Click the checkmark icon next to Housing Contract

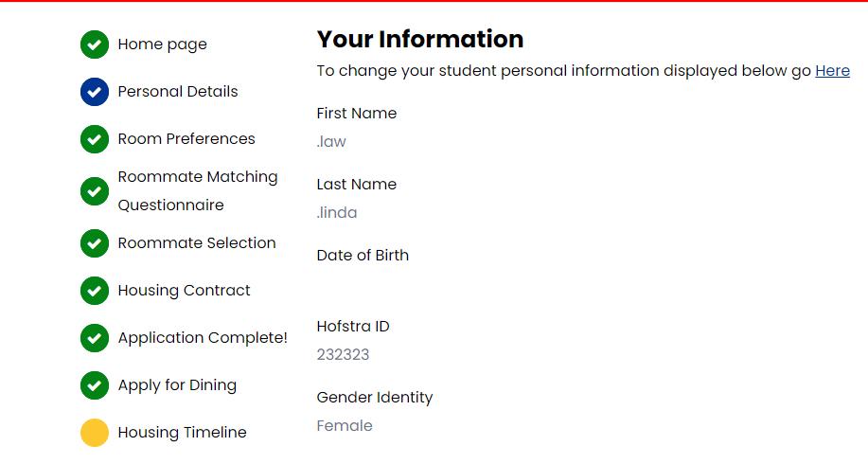tap(94, 291)
